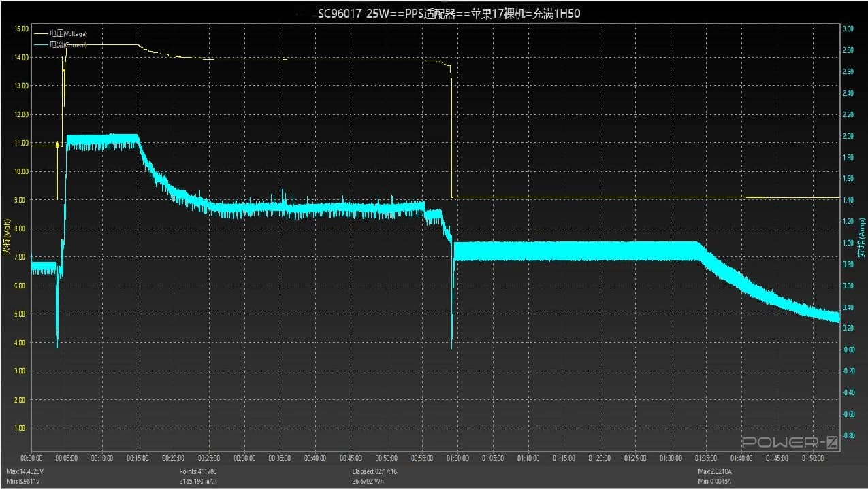Click the 01:00:00 time axis label
The height and width of the screenshot is (489, 868).
click(x=458, y=458)
